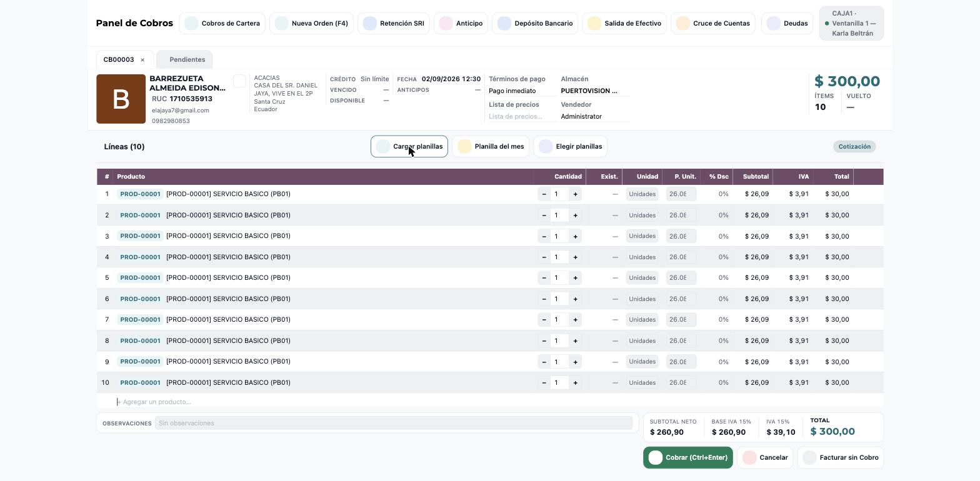The image size is (980, 481).
Task: Close the CB00003 tab
Action: (x=142, y=60)
